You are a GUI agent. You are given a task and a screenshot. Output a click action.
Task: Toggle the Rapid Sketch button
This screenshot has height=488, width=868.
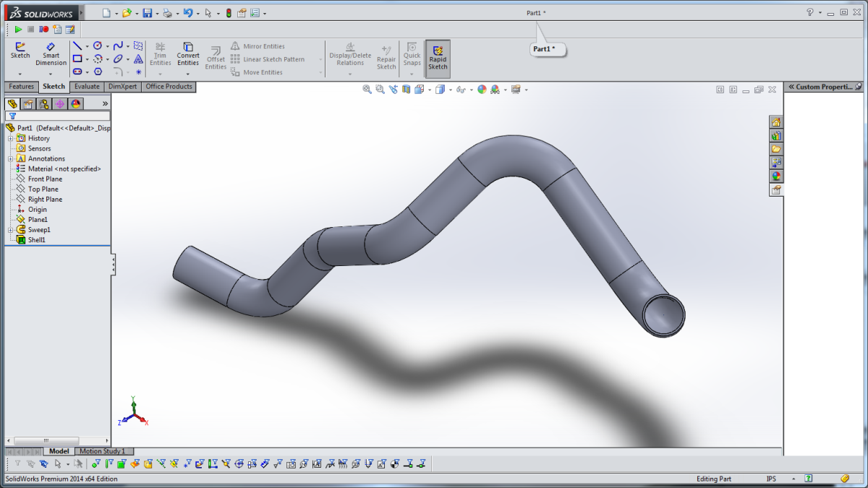click(x=438, y=58)
